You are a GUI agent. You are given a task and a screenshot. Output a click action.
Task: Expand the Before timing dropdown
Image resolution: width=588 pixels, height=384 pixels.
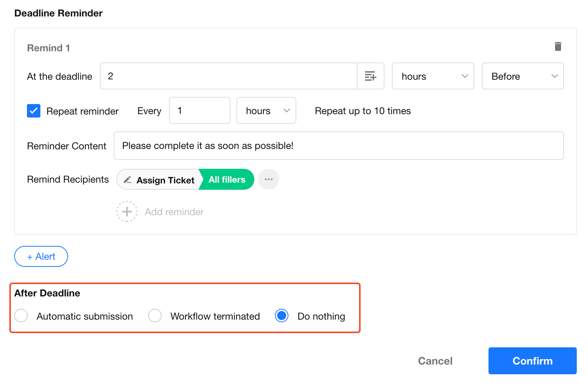coord(523,76)
